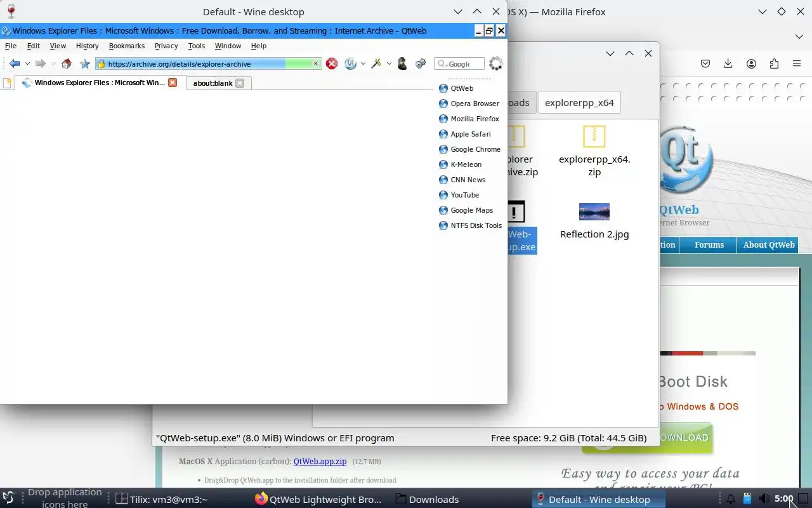
Task: Close the Windows Explorer Files tab
Action: [172, 83]
